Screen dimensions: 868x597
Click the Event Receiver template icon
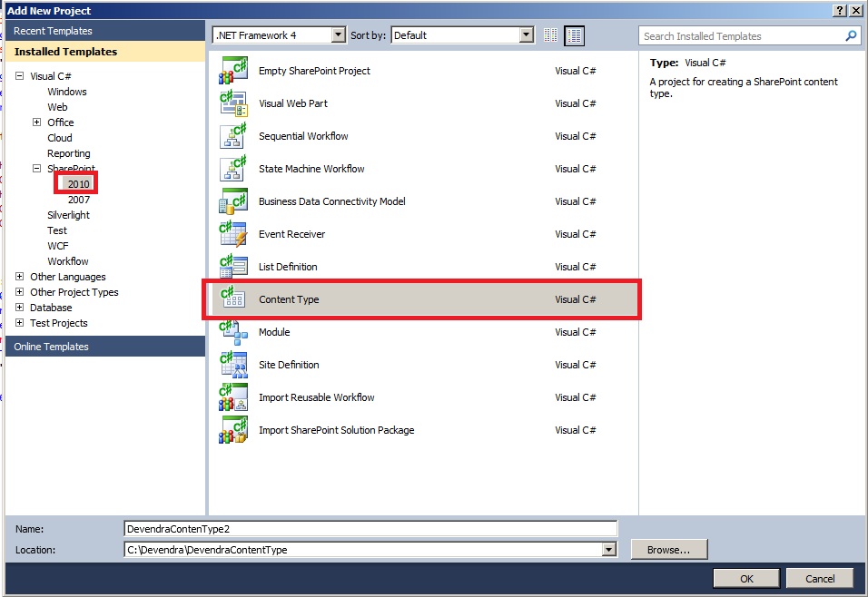[233, 233]
